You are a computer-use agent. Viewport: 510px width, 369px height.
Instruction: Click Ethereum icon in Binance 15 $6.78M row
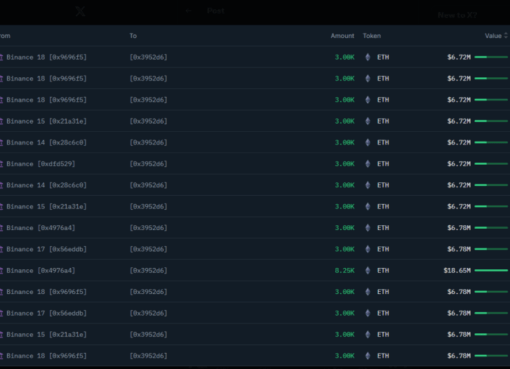coord(368,334)
